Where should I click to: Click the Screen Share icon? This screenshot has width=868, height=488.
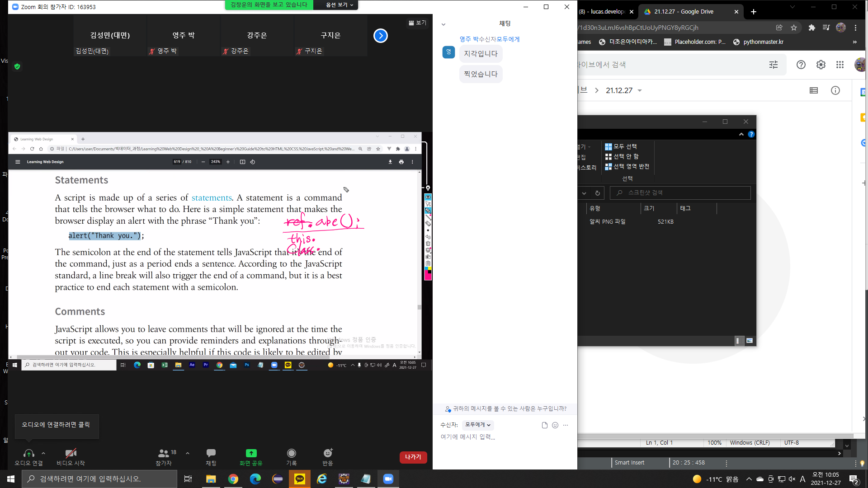coord(251,453)
